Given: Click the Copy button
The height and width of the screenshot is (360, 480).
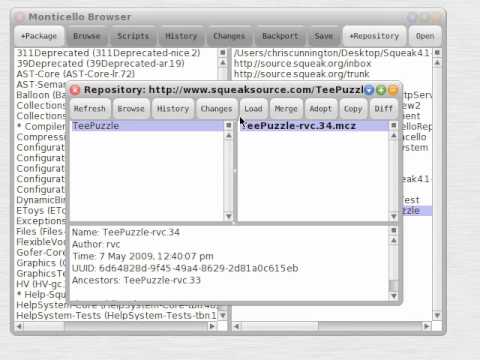Looking at the screenshot, I should 353,109.
